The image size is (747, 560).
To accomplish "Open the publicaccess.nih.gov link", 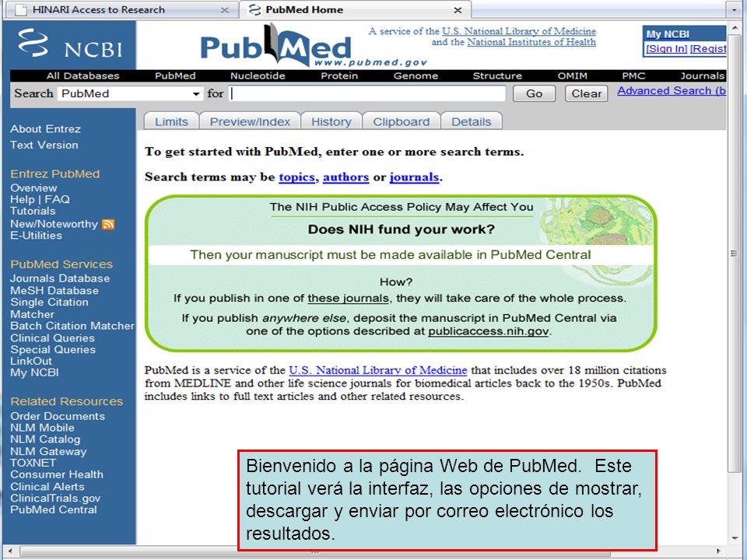I will coord(489,331).
